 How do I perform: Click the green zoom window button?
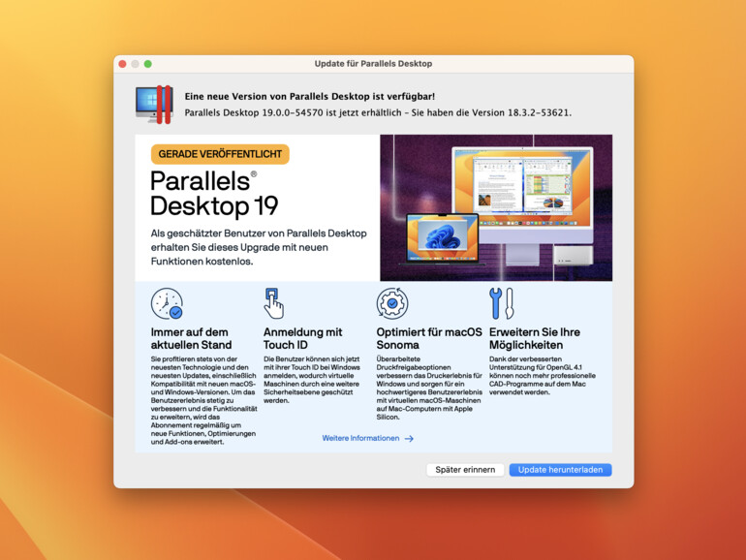tap(148, 64)
